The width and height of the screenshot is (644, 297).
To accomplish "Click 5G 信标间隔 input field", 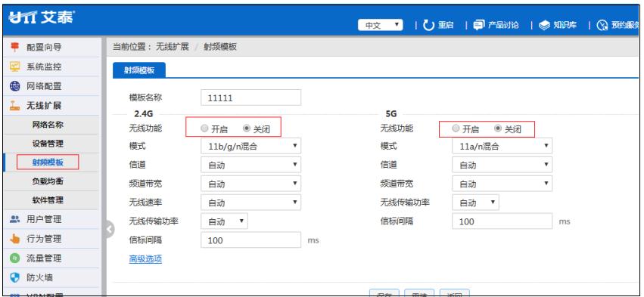I will pyautogui.click(x=502, y=221).
